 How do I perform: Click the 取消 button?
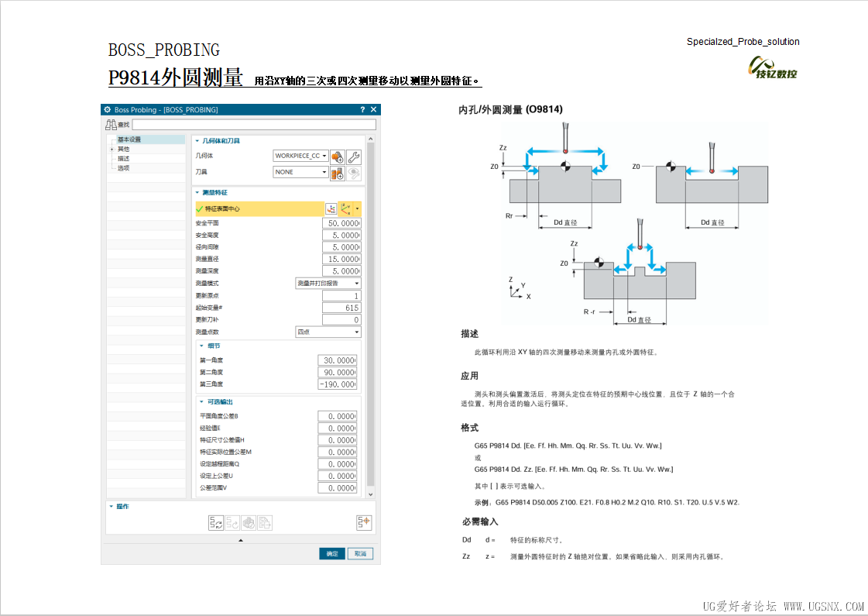coord(360,553)
